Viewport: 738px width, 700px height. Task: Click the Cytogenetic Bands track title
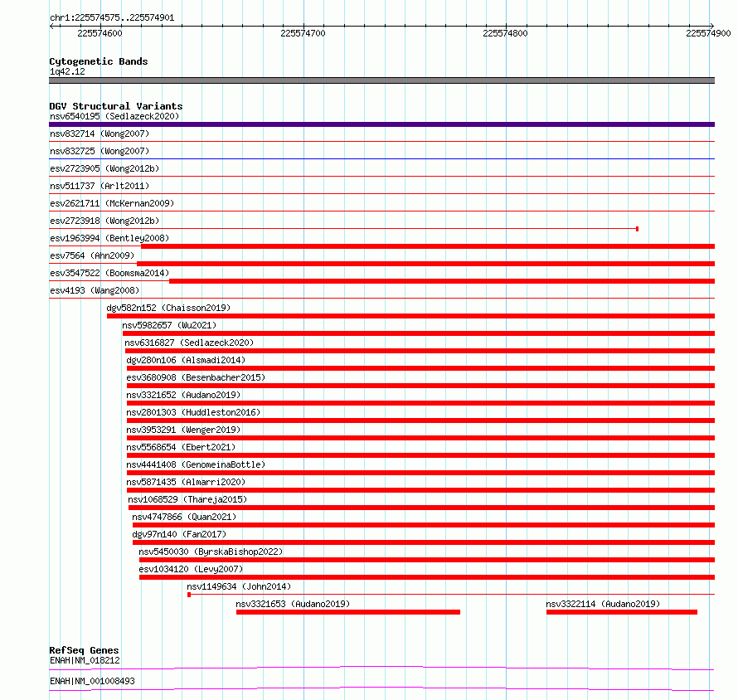99,61
